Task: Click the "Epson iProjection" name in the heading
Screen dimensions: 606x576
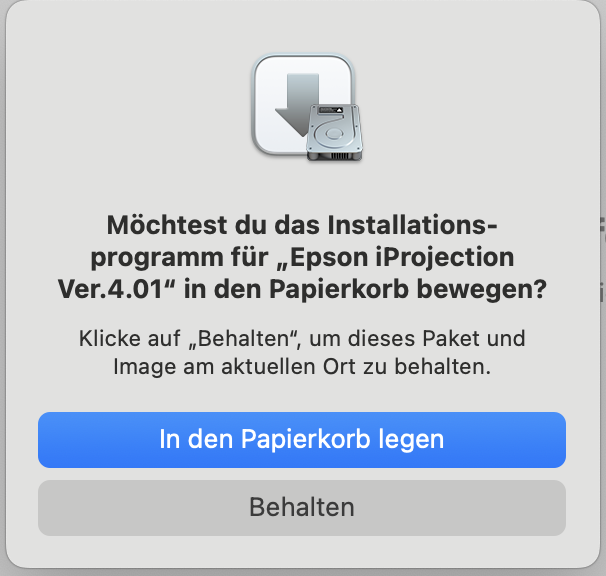Action: (402, 258)
